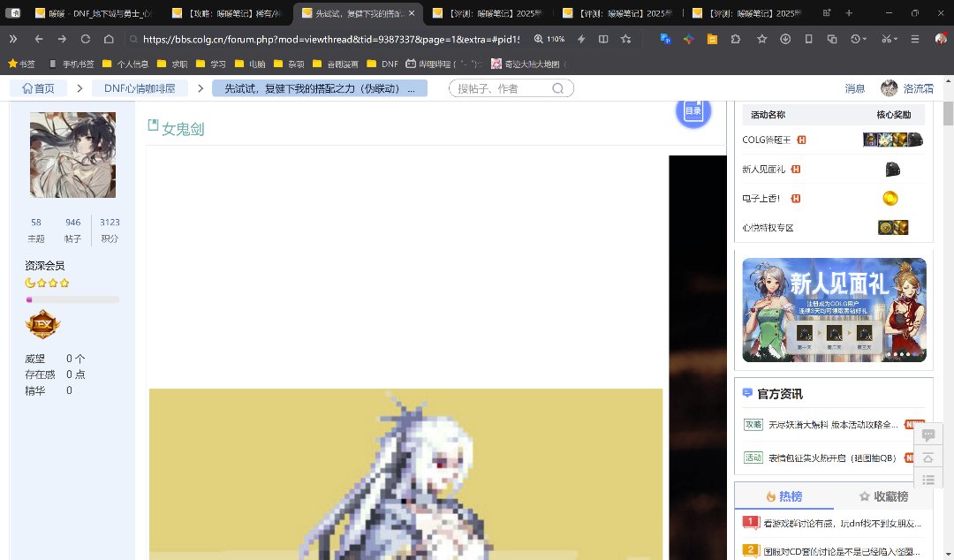Open the colorful star extension
The image size is (954, 560).
[x=689, y=39]
